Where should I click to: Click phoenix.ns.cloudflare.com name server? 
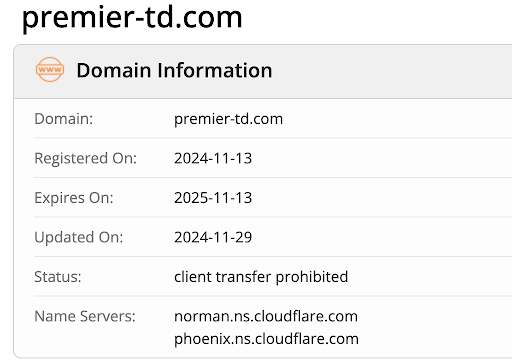coord(266,339)
